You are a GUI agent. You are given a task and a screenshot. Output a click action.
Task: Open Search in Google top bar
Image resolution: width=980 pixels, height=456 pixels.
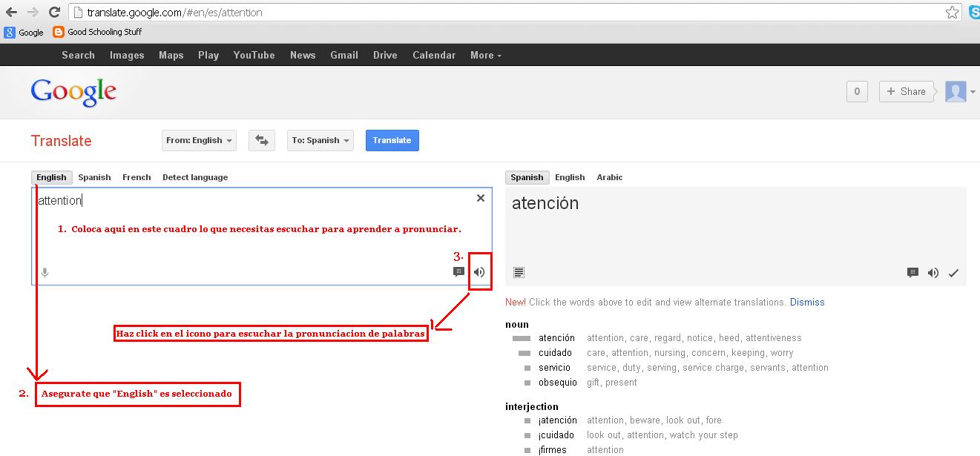pyautogui.click(x=78, y=55)
